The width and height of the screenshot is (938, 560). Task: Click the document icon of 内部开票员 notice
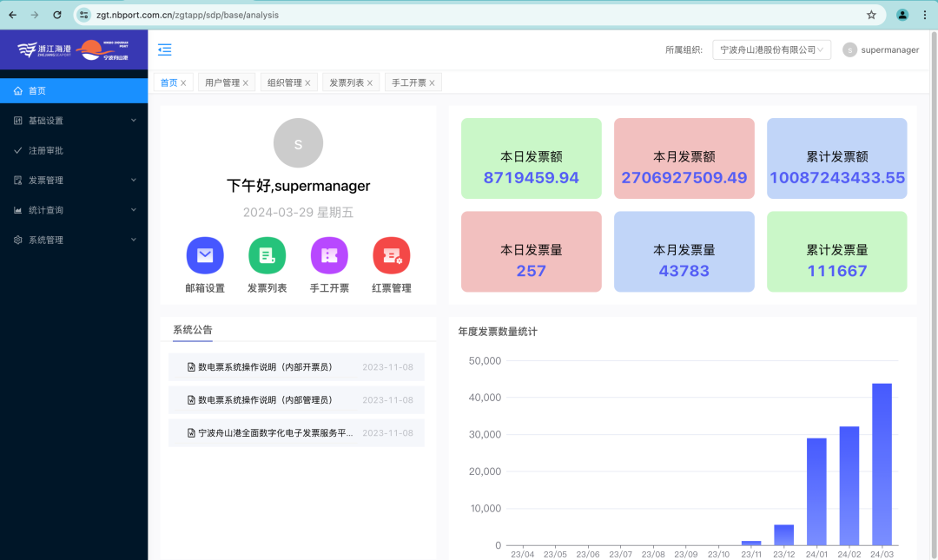click(191, 367)
